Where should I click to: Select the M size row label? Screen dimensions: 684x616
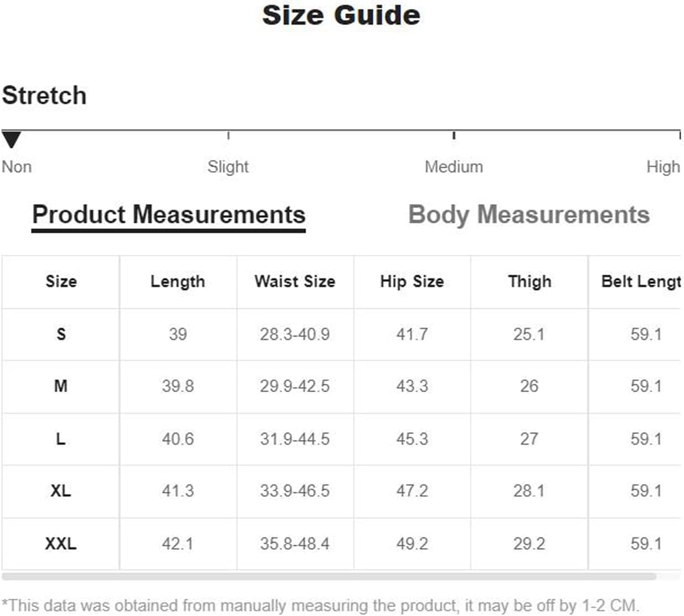coord(61,386)
